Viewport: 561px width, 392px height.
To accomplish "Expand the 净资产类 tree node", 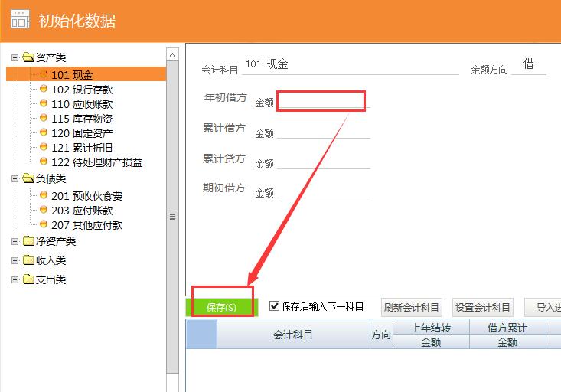I will point(15,242).
